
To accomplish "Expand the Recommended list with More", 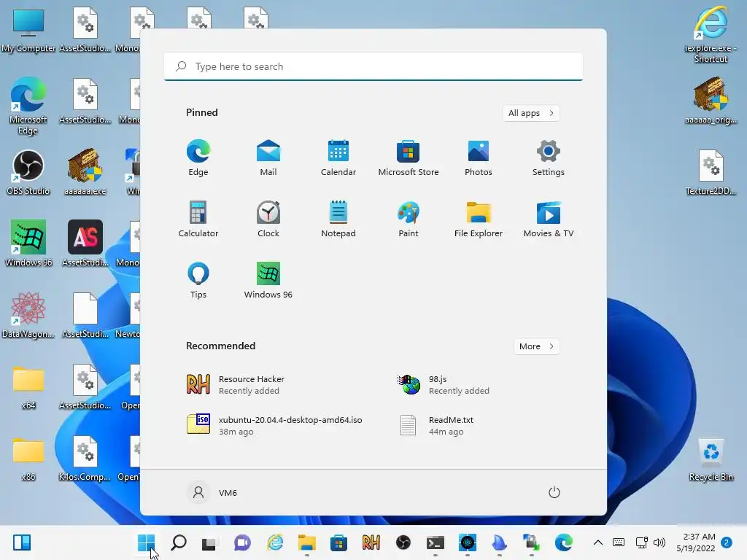I will pos(536,346).
